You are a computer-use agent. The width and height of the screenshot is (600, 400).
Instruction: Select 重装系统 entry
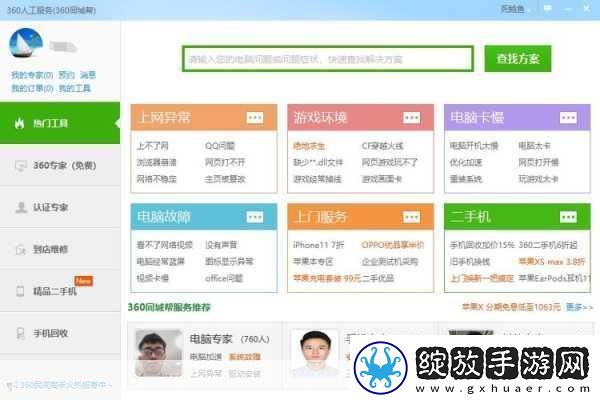click(x=466, y=179)
